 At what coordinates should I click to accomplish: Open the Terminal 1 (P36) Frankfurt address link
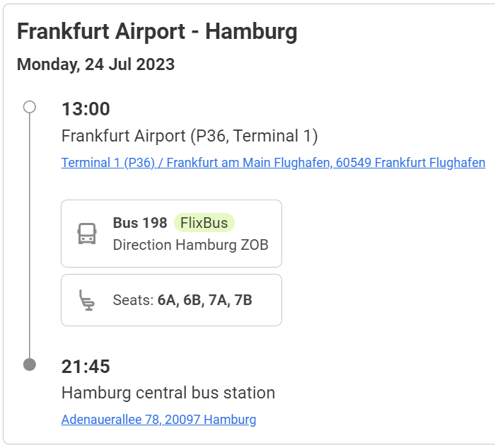tap(273, 163)
